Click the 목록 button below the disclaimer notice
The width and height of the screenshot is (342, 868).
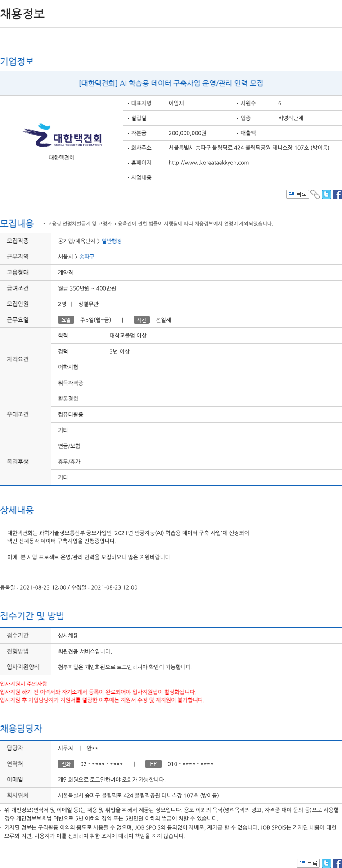308,863
